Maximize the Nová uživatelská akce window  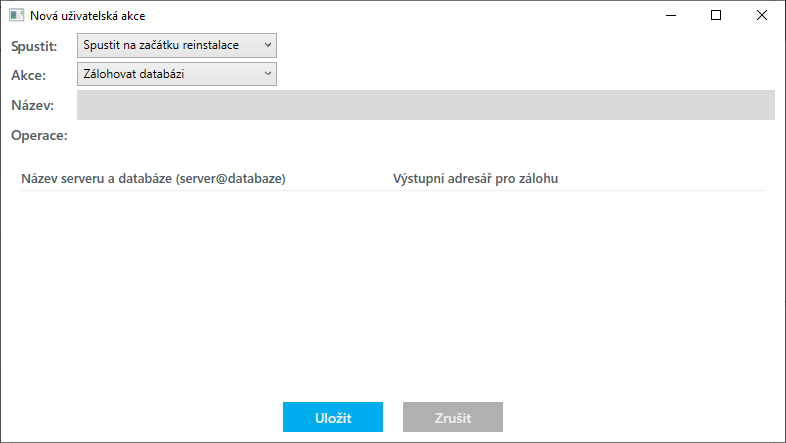716,16
